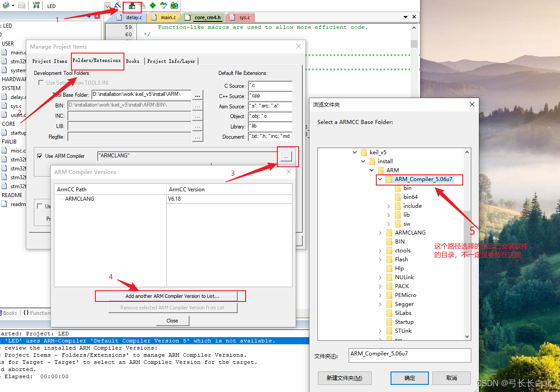Viewport: 560px width, 392px height.
Task: Click the file icon next to sys.c in project tree
Action: tap(4, 106)
